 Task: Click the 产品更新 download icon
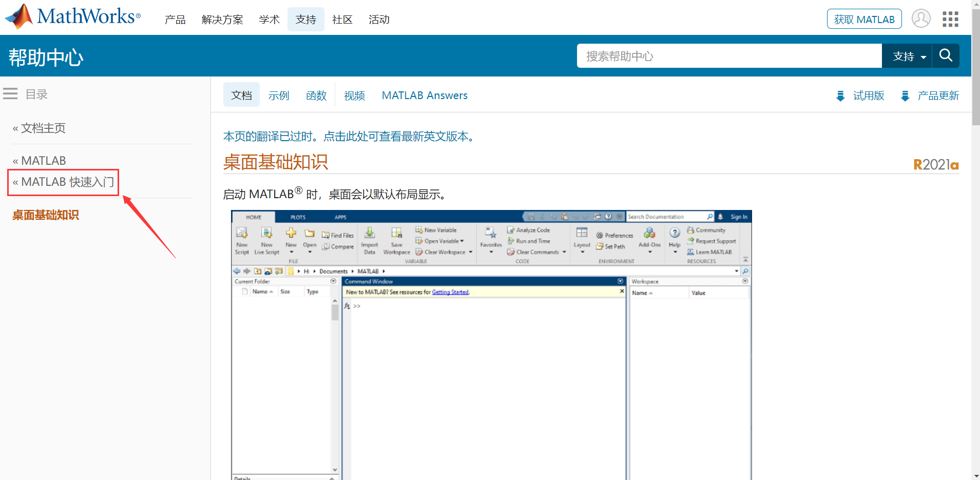tap(905, 96)
